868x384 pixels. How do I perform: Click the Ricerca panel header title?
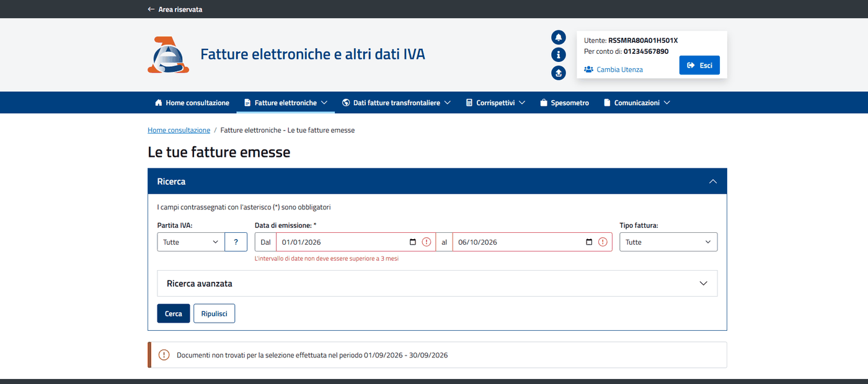pos(171,181)
